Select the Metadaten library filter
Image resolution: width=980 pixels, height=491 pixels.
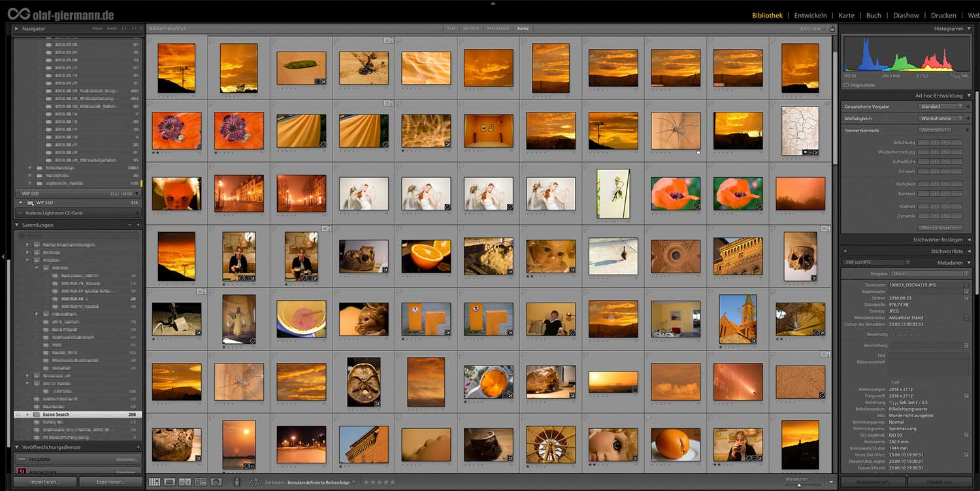tap(498, 29)
